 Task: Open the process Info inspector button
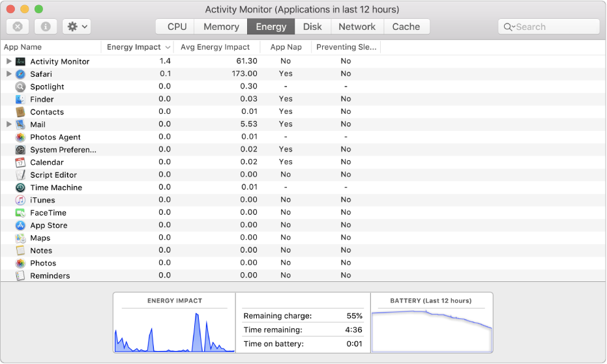[x=46, y=27]
